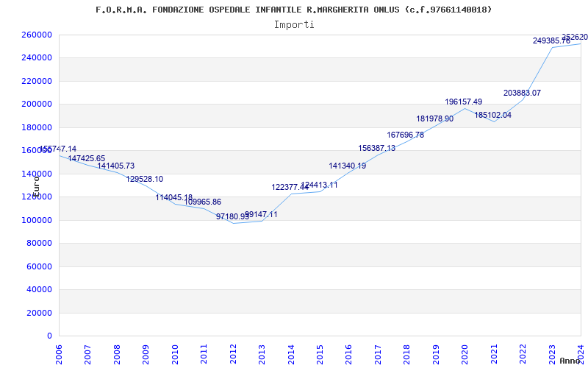The width and height of the screenshot is (588, 368).
Task: Select data label 167696.78
Action: click(406, 135)
